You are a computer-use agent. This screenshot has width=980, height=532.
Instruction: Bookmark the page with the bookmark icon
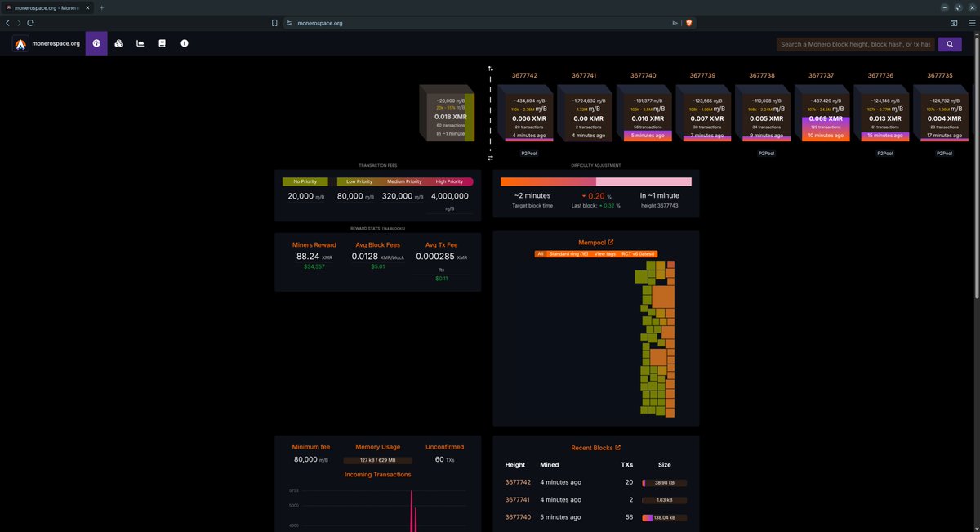coord(275,23)
